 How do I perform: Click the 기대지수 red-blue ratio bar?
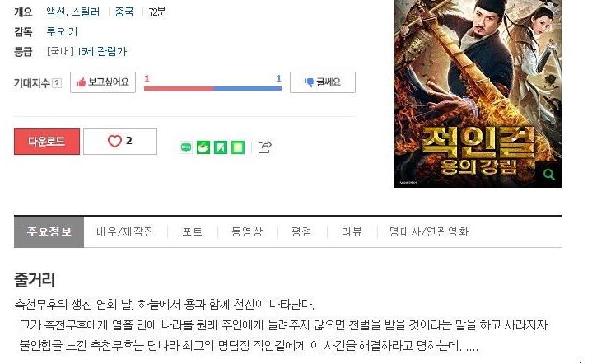tap(212, 88)
